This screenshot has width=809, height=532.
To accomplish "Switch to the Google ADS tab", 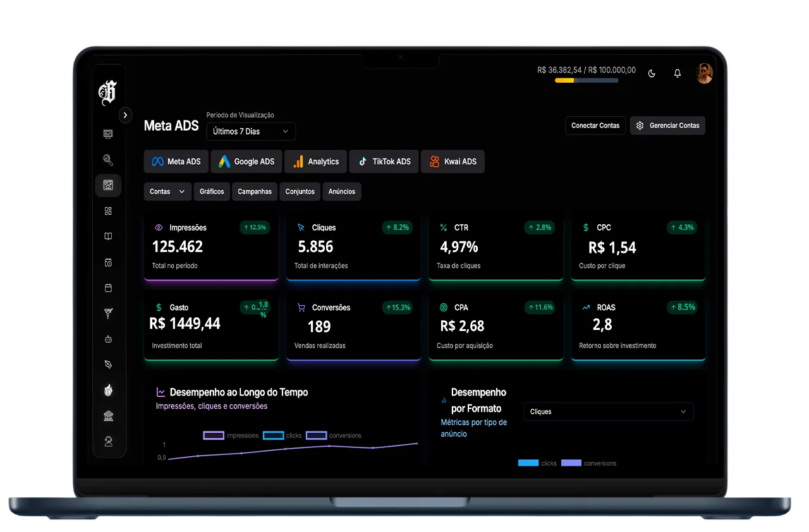I will tap(246, 161).
